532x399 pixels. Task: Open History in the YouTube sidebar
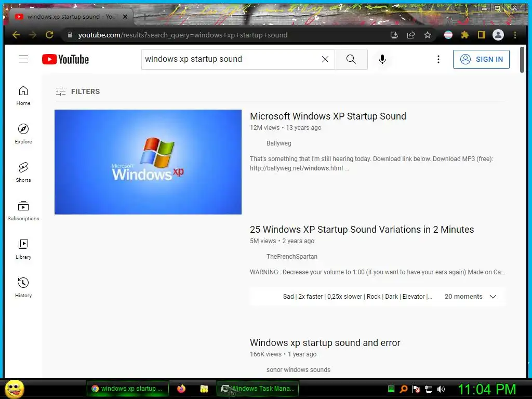[23, 288]
